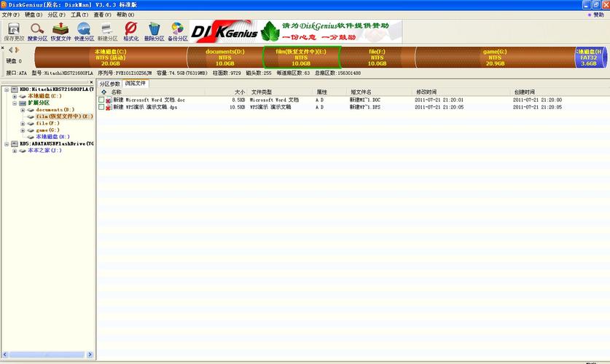Click the 扩展分区 extended partition icon

tap(23, 103)
